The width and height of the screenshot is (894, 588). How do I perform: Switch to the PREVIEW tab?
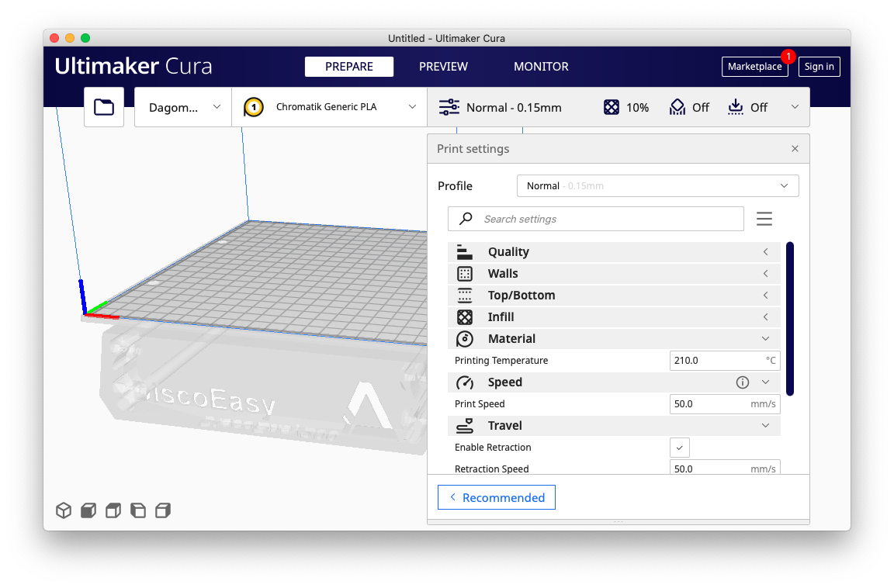[443, 67]
